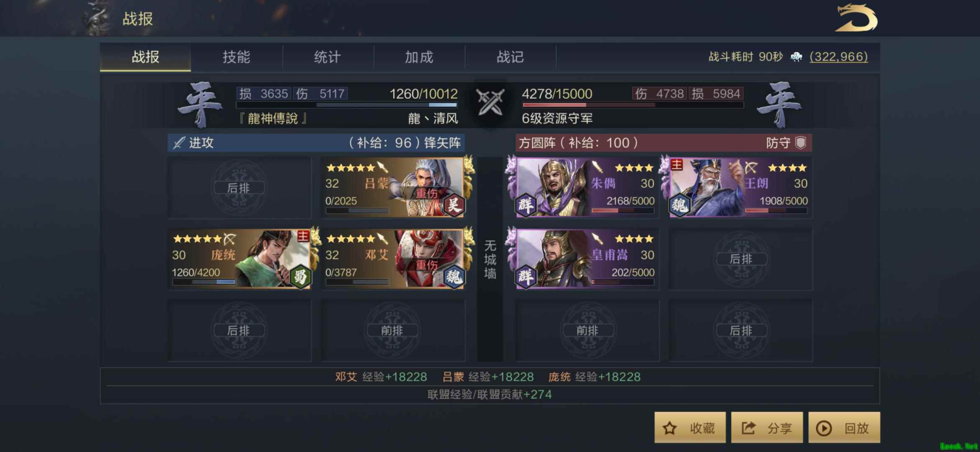Click the play icon on 回放
The width and height of the screenshot is (980, 452).
tap(824, 428)
